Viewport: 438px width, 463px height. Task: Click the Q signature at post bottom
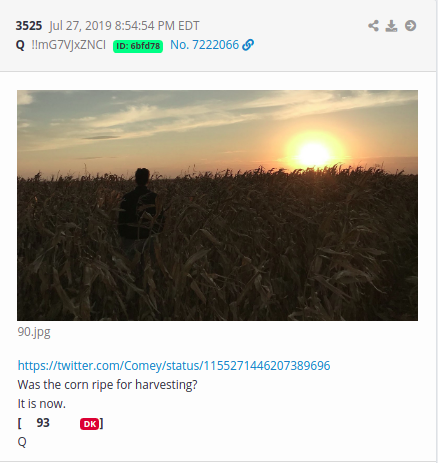(x=22, y=442)
